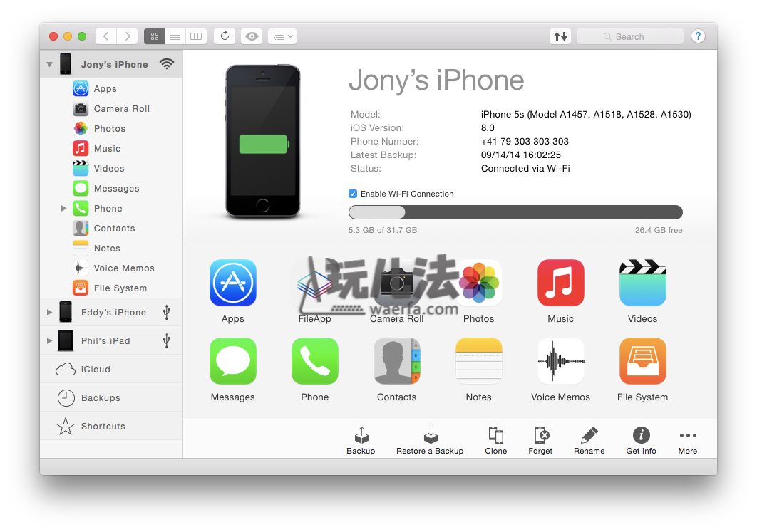757x532 pixels.
Task: Select Contacts in the sidebar
Action: click(111, 228)
